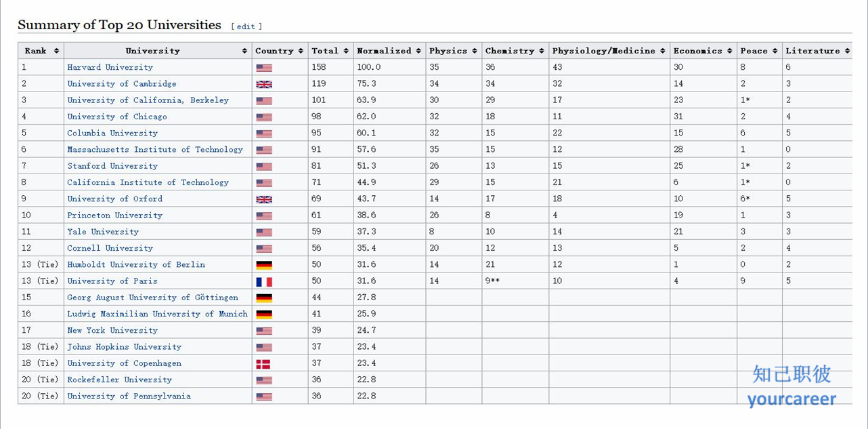Screen dimensions: 868x429
Task: Open University of Oxford link
Action: pos(114,199)
